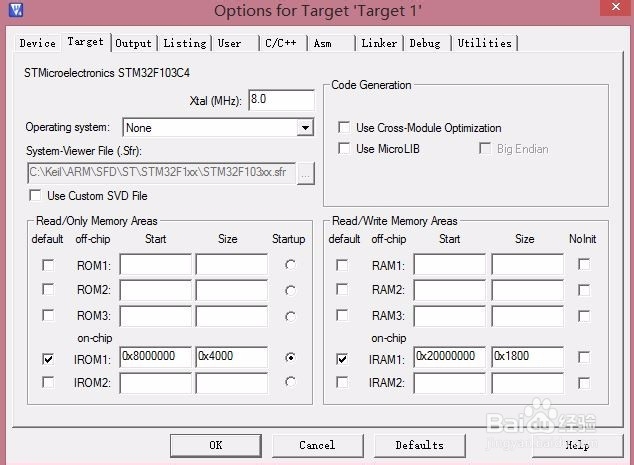
Task: Select ROM1 Startup radio button
Action: coord(290,265)
